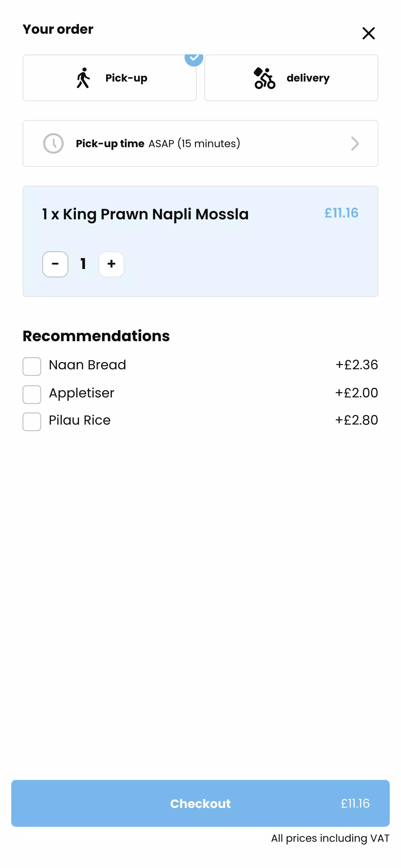Image resolution: width=401 pixels, height=868 pixels.
Task: Click the £11.16 item price
Action: pos(341,213)
